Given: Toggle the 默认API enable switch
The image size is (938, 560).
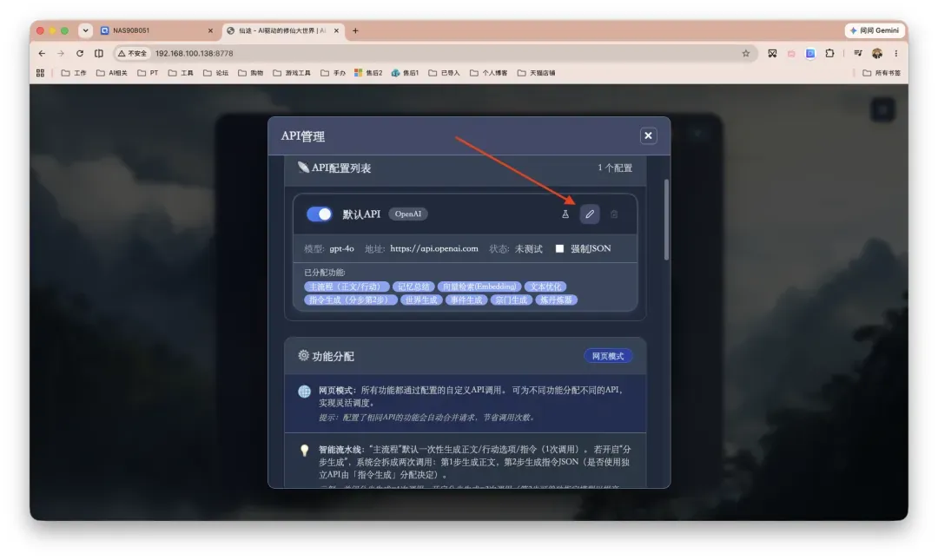Looking at the screenshot, I should 319,214.
